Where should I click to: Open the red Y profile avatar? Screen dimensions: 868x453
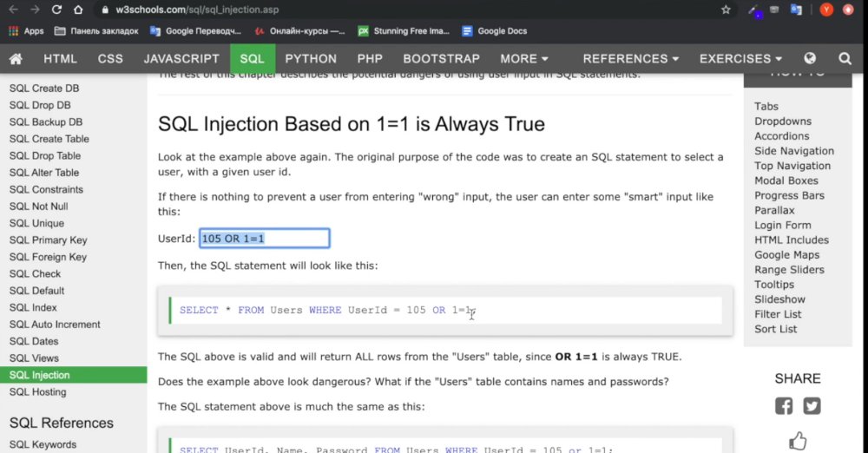[x=826, y=10]
